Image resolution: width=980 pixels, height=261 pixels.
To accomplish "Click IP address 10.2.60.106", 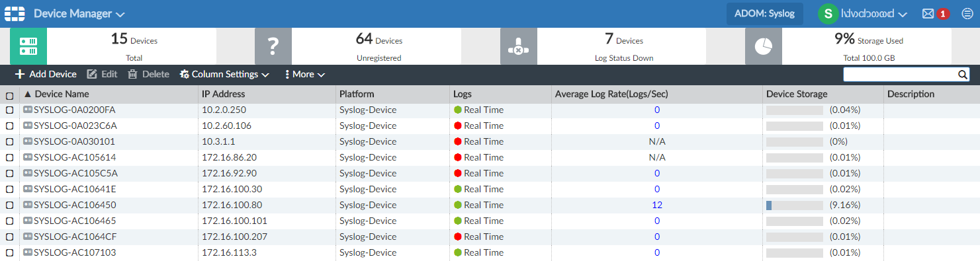I will coord(226,126).
